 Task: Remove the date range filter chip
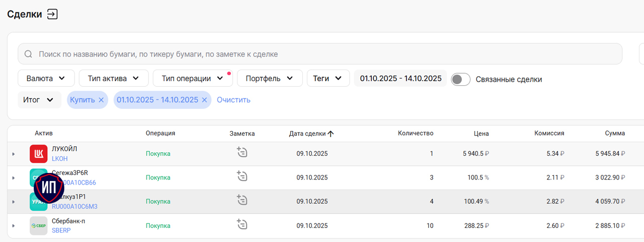204,100
